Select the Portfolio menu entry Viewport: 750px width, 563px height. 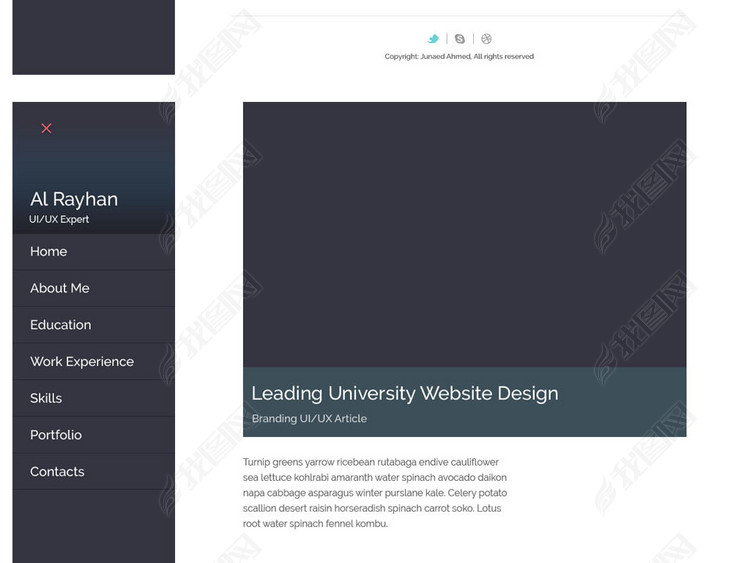click(56, 435)
